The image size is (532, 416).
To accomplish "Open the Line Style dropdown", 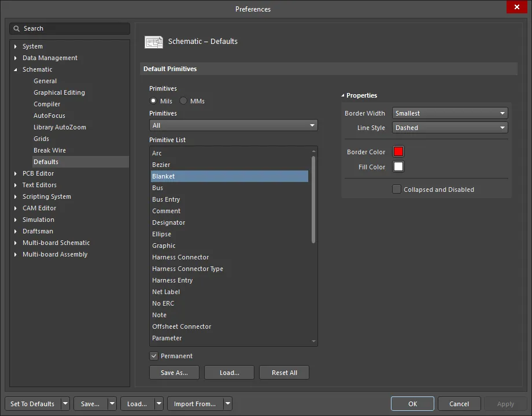I will pyautogui.click(x=450, y=128).
